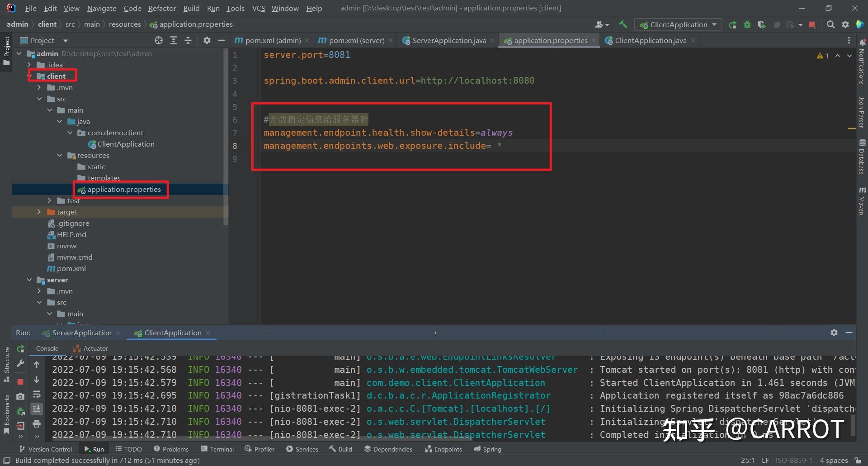Toggle Project tool window visibility with minus icon
The width and height of the screenshot is (868, 466).
click(222, 40)
